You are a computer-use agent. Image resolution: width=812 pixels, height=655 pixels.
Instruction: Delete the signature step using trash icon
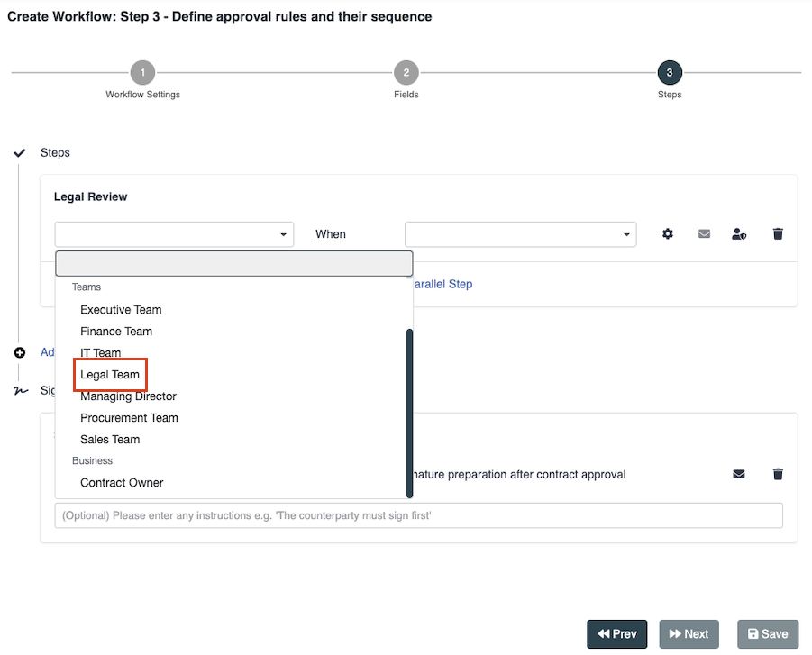(x=778, y=474)
